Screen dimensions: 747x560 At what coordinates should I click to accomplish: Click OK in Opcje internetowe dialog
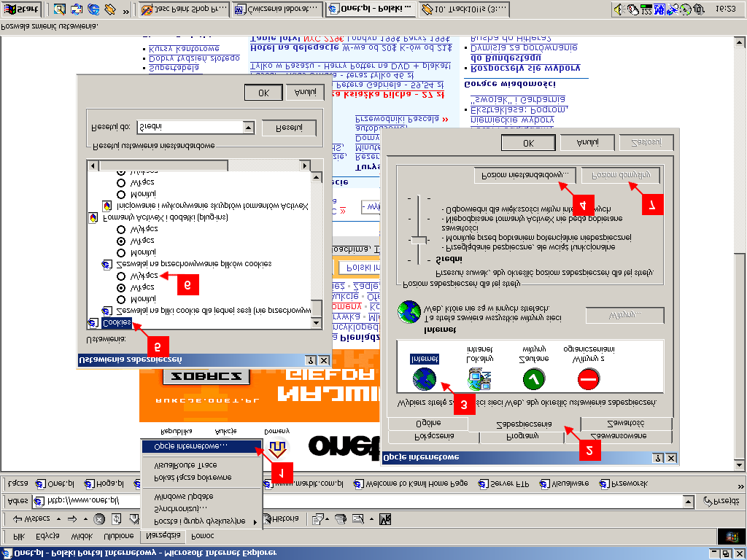click(528, 143)
